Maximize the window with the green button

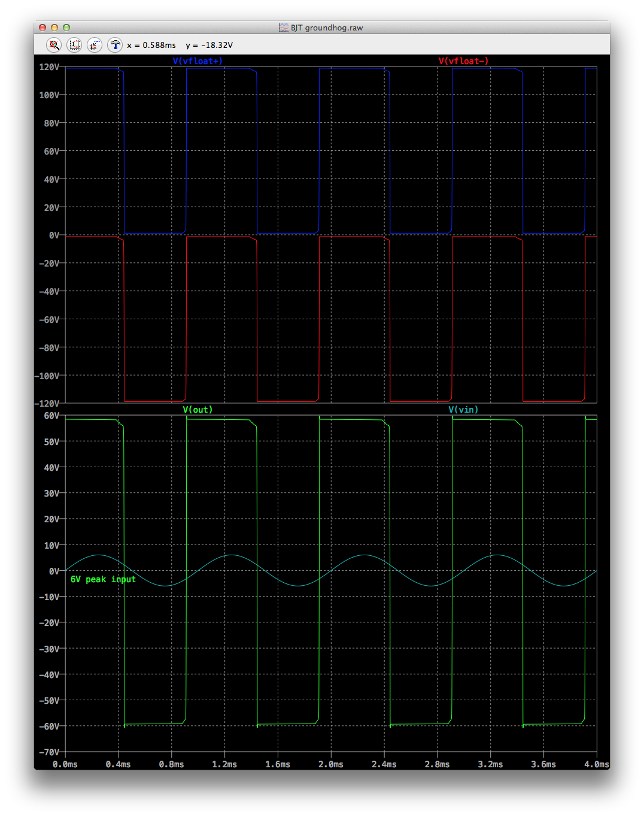click(66, 28)
